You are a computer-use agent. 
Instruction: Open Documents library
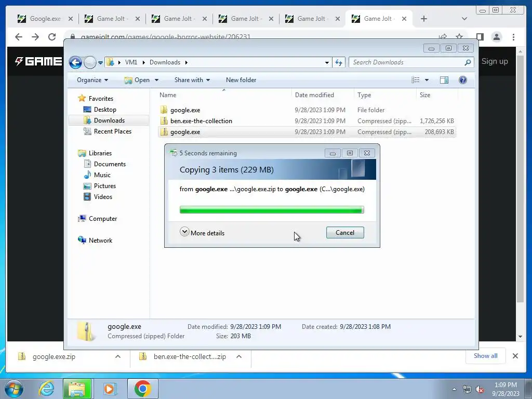tap(110, 164)
